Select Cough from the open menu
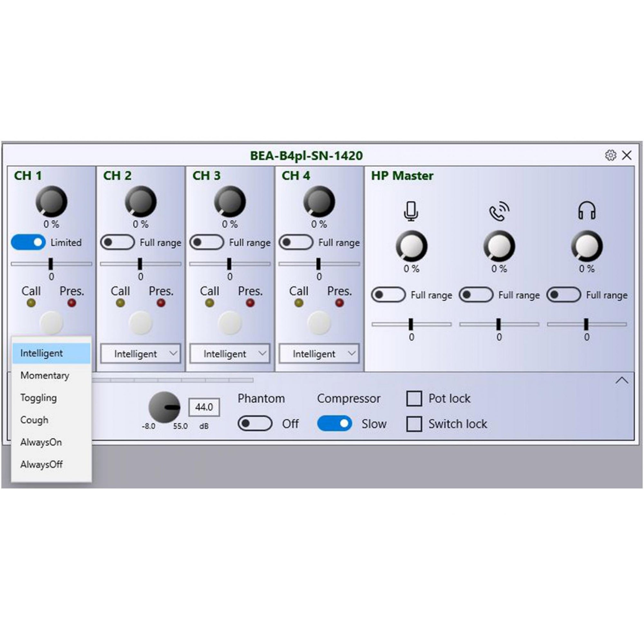 click(x=35, y=420)
